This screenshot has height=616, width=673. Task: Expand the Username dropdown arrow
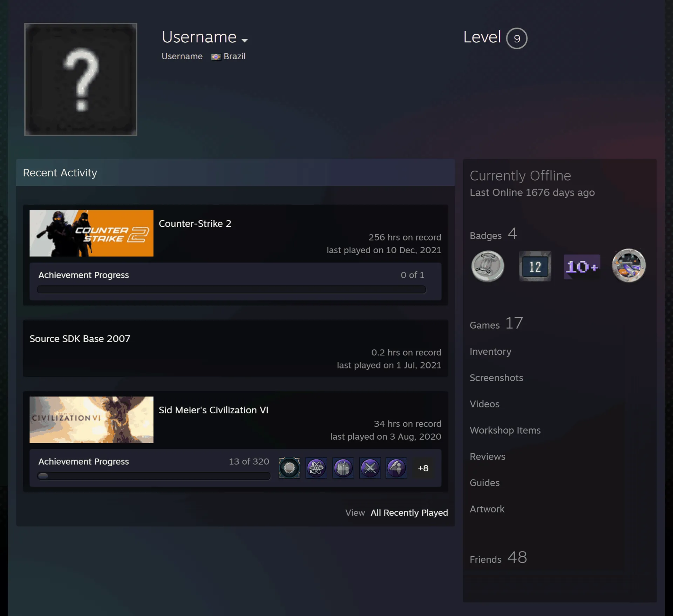pyautogui.click(x=245, y=40)
